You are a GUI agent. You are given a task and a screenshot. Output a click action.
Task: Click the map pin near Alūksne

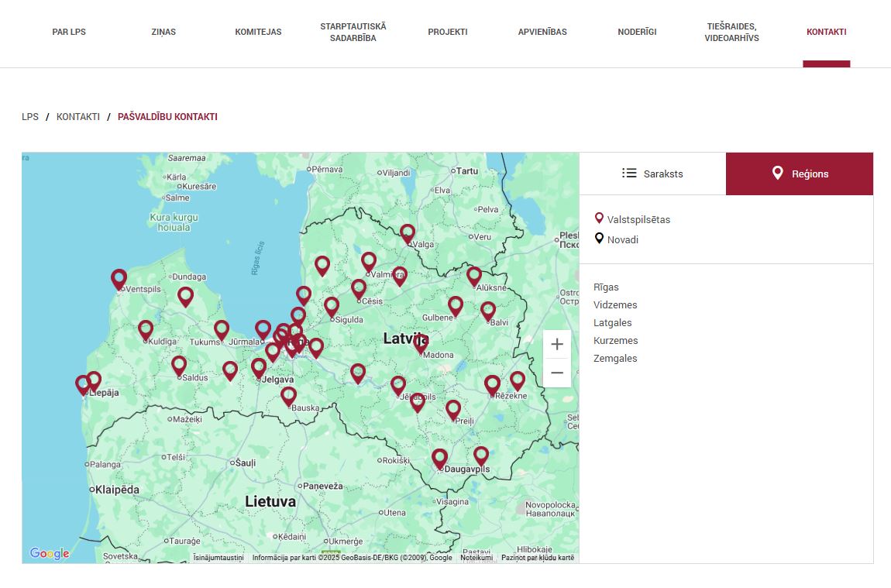click(474, 276)
